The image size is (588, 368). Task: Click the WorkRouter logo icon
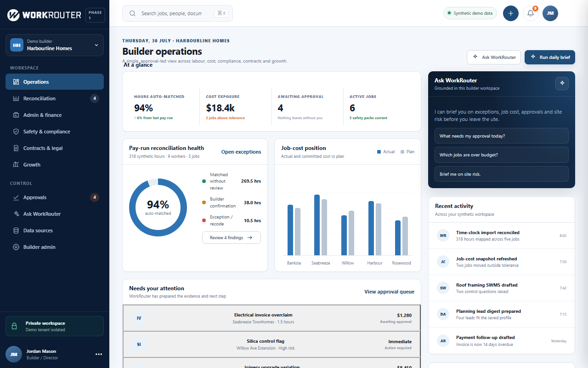(14, 15)
